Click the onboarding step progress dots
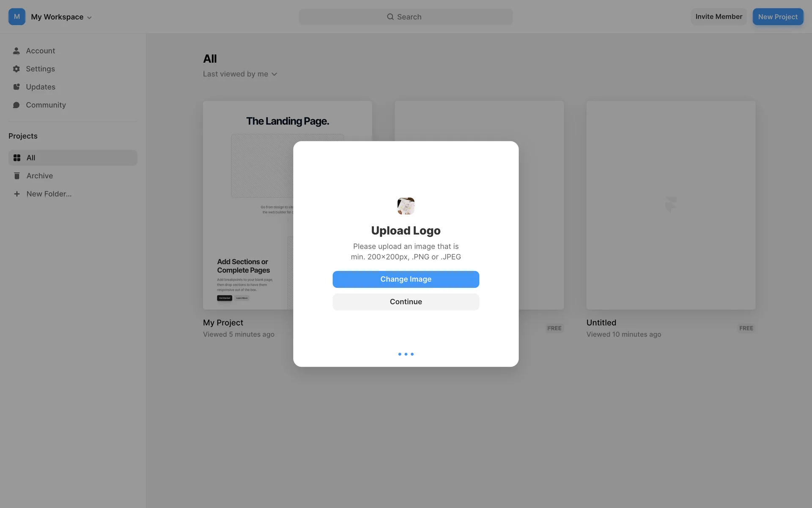Screen dimensions: 812x508 coord(406,354)
